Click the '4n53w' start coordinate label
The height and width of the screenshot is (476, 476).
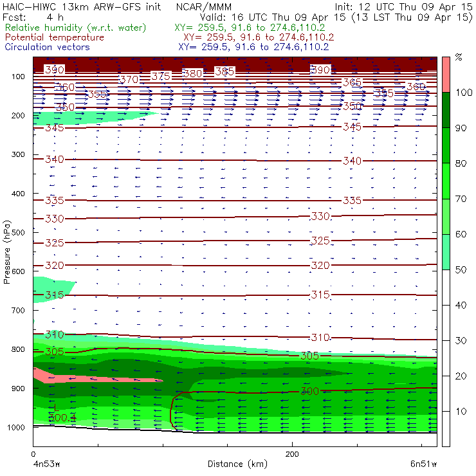tap(47, 464)
